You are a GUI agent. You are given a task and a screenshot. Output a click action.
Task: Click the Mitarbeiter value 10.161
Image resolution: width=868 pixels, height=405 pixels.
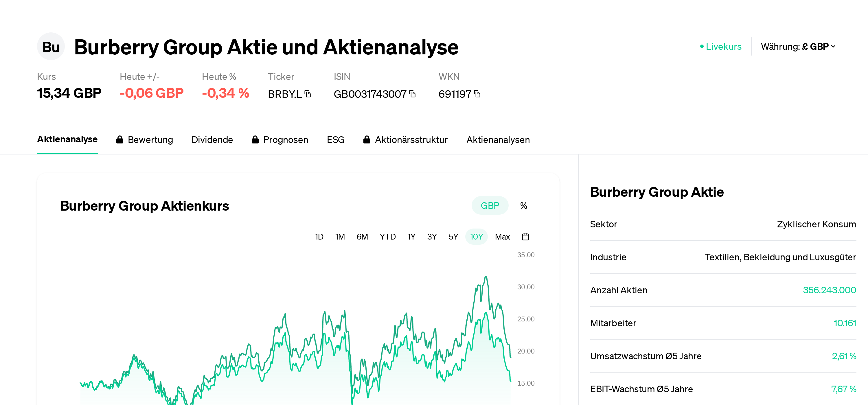click(845, 323)
